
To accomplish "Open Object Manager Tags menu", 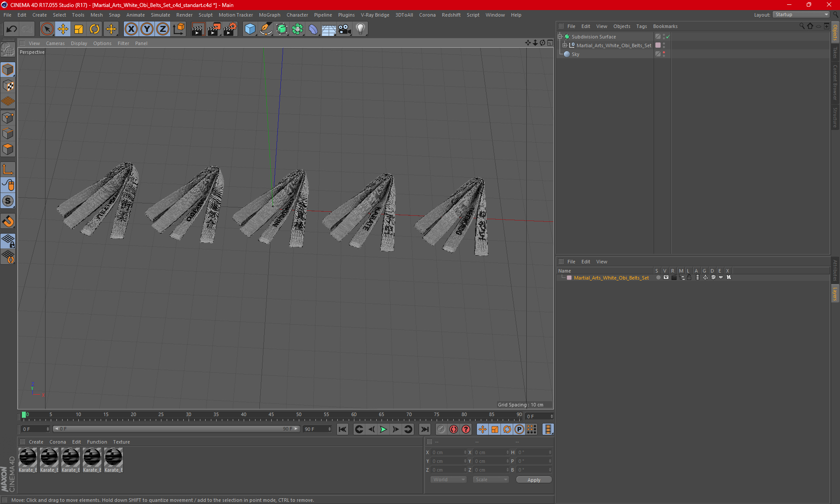I will tap(641, 26).
